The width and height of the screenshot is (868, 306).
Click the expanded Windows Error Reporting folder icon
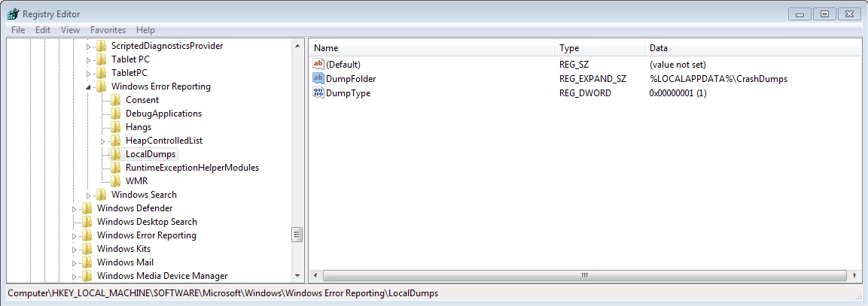point(101,86)
